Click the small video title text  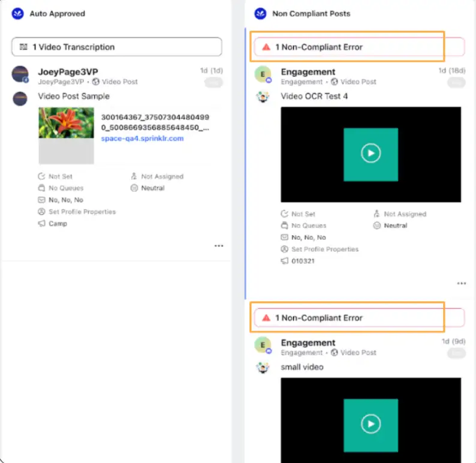tap(302, 367)
